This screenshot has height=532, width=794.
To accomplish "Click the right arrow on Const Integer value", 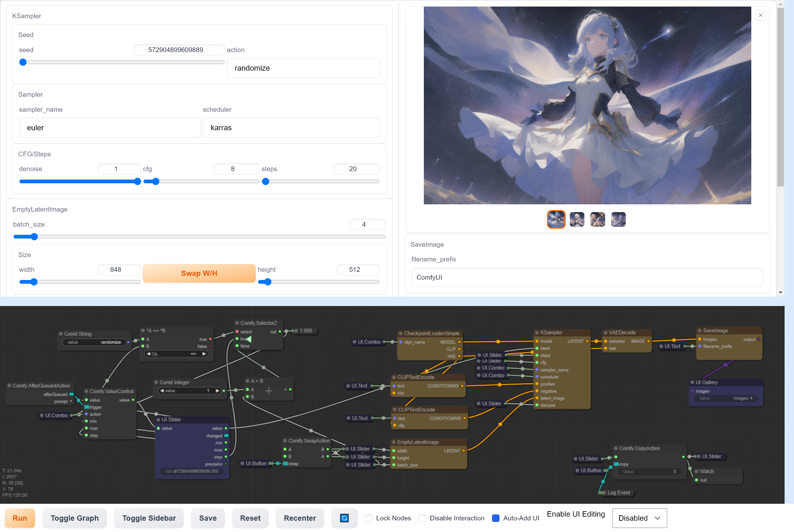I will [x=218, y=390].
